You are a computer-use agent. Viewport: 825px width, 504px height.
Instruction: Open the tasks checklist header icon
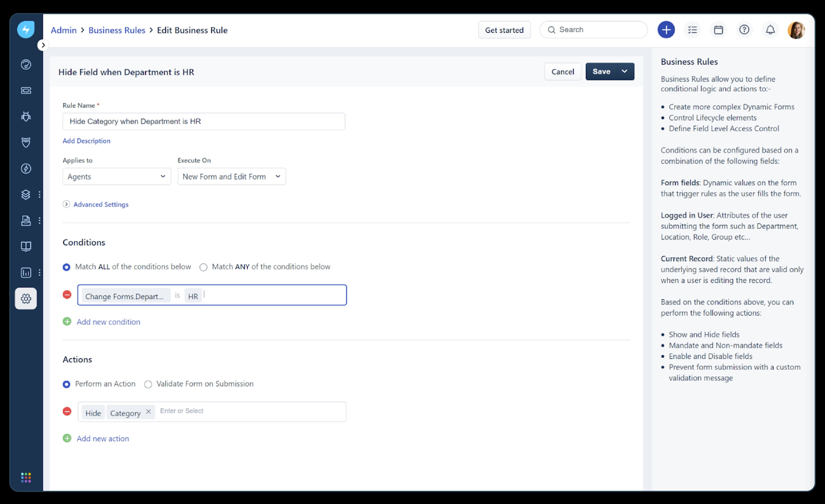coord(692,30)
